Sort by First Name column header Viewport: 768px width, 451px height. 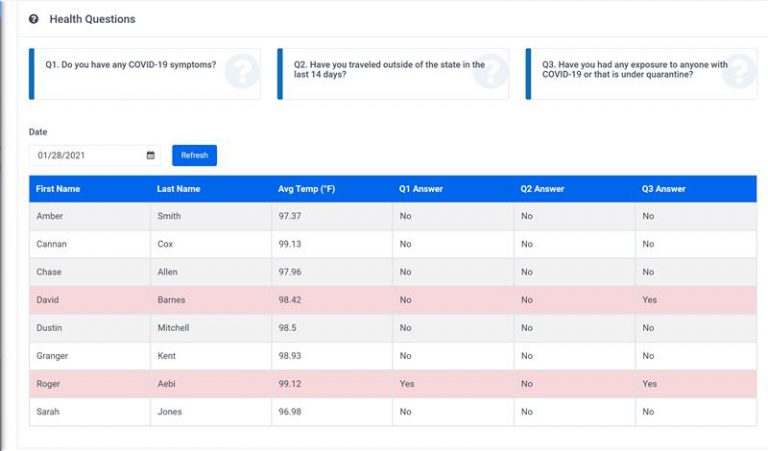[x=58, y=189]
